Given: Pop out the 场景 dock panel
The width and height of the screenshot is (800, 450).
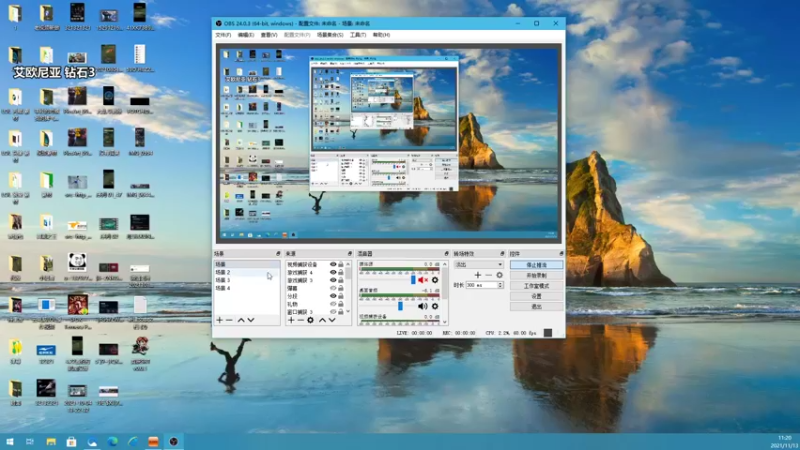Looking at the screenshot, I should pos(278,254).
